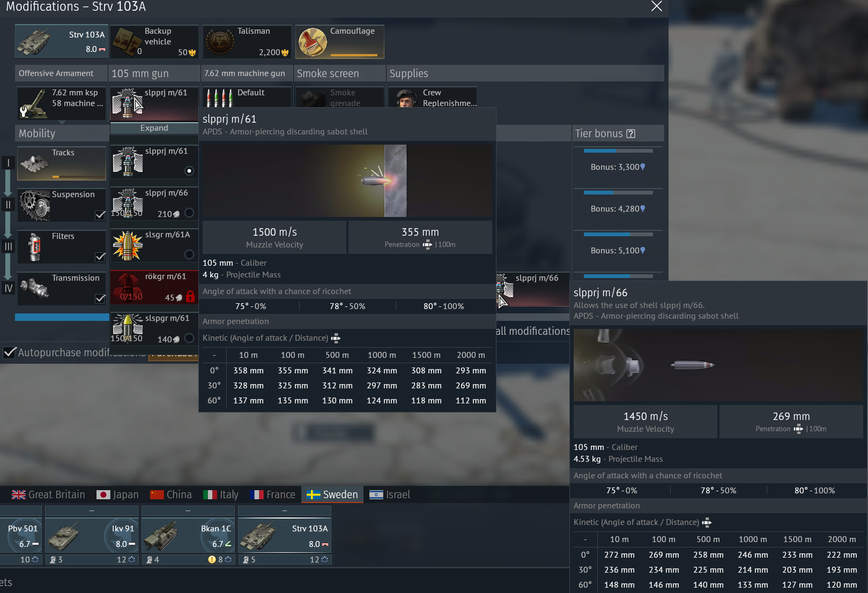Click the progress bar above Bonus: 4,280
This screenshot has height=593, width=868.
(618, 192)
